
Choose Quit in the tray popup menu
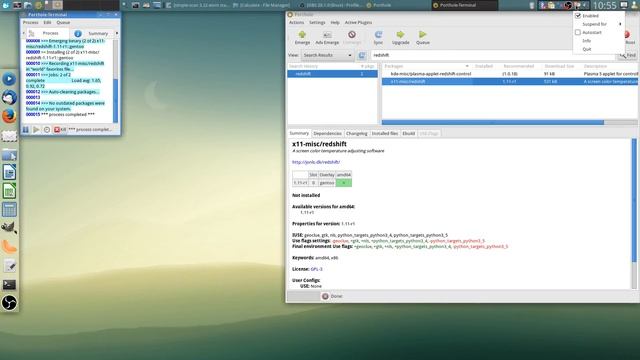(587, 49)
